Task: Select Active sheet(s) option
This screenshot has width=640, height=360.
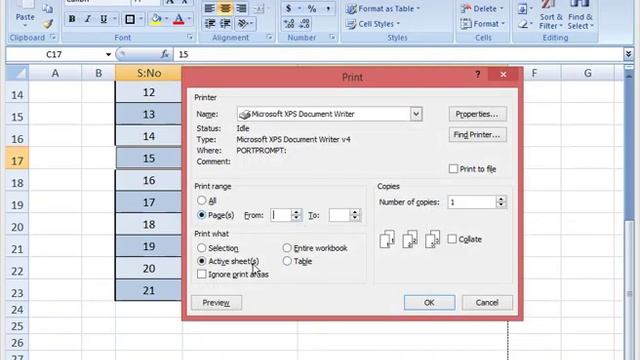Action: point(201,261)
